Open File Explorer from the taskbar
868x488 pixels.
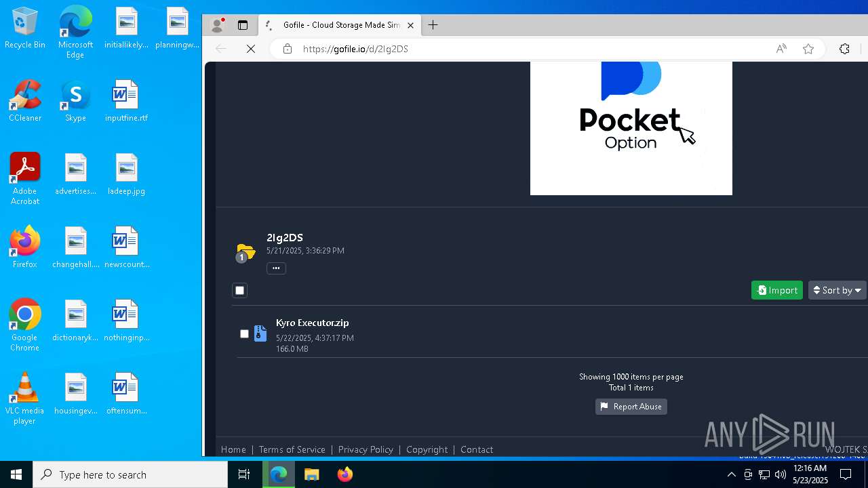pos(311,474)
